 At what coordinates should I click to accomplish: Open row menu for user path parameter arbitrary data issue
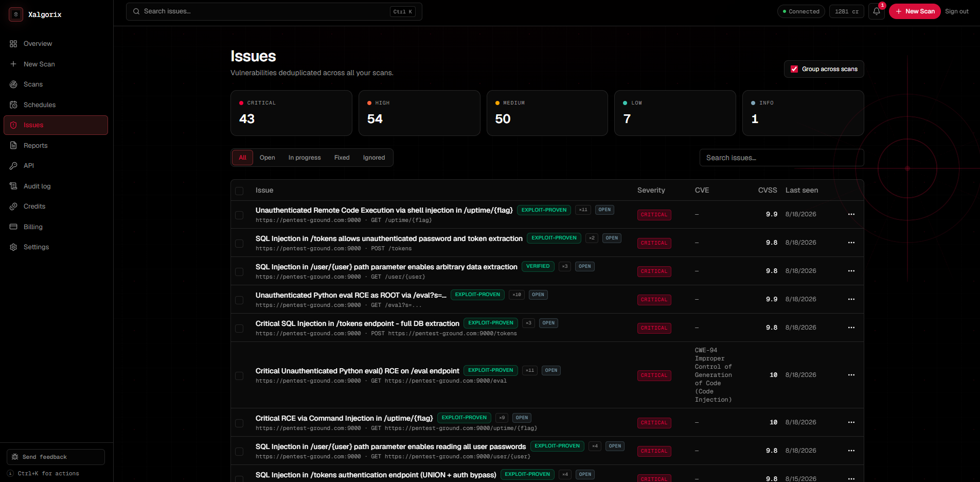(851, 271)
